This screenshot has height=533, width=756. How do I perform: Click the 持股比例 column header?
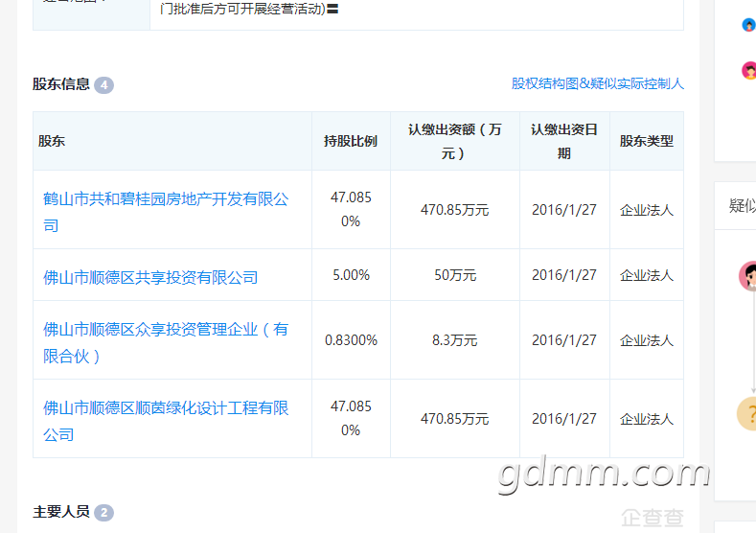(351, 141)
